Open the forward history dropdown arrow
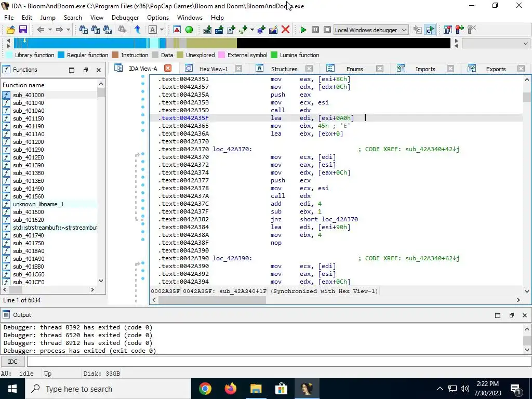This screenshot has height=399, width=532. [68, 30]
